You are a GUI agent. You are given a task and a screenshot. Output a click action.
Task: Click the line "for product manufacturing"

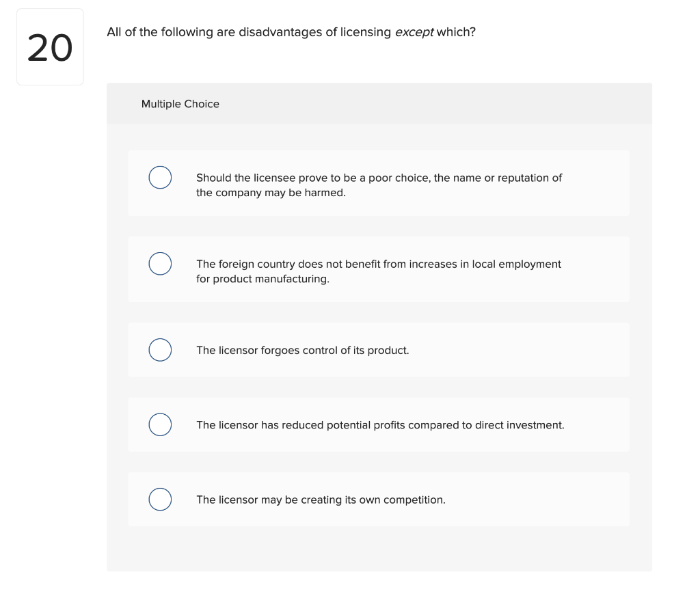[x=262, y=279]
